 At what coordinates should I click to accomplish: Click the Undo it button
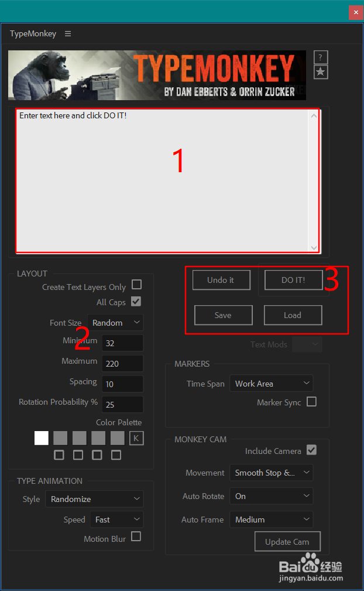click(221, 280)
